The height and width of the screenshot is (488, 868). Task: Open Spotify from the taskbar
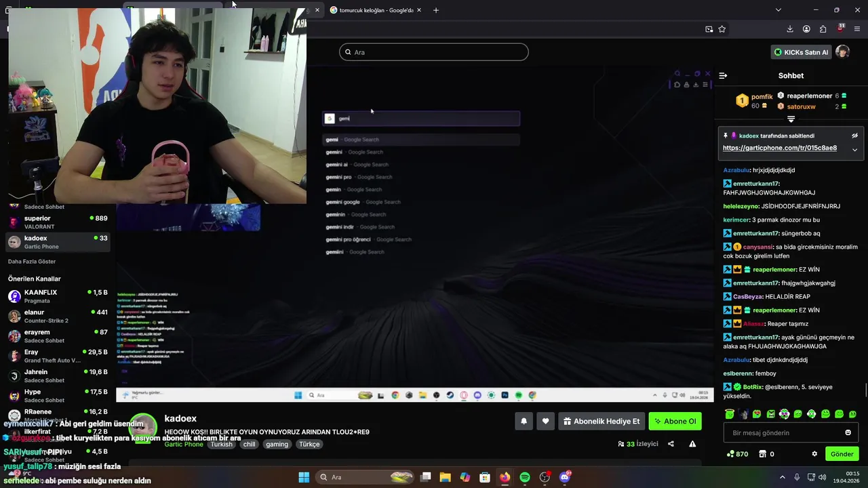coord(525,477)
